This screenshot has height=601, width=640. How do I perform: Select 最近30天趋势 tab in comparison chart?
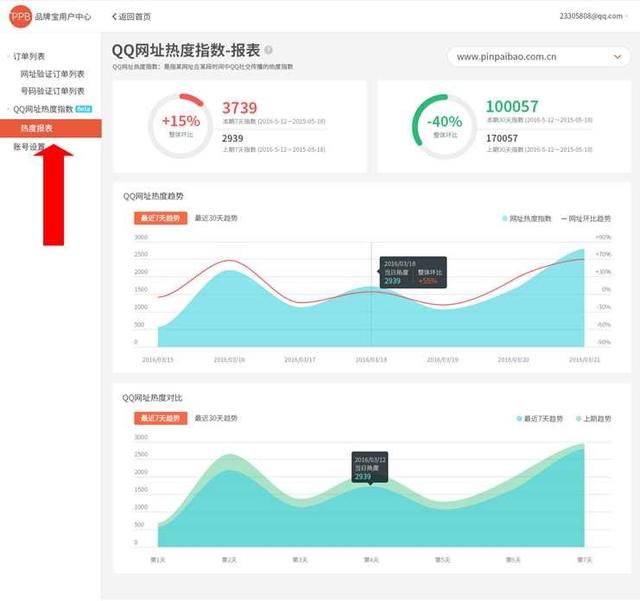coord(216,418)
